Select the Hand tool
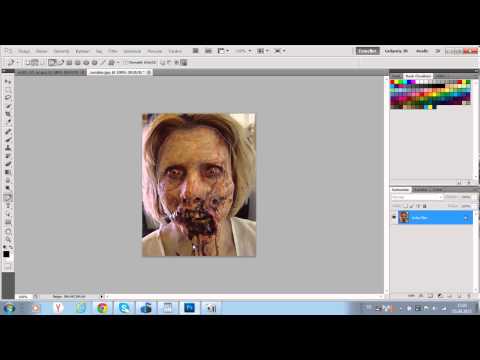The height and width of the screenshot is (360, 480). coord(7,232)
